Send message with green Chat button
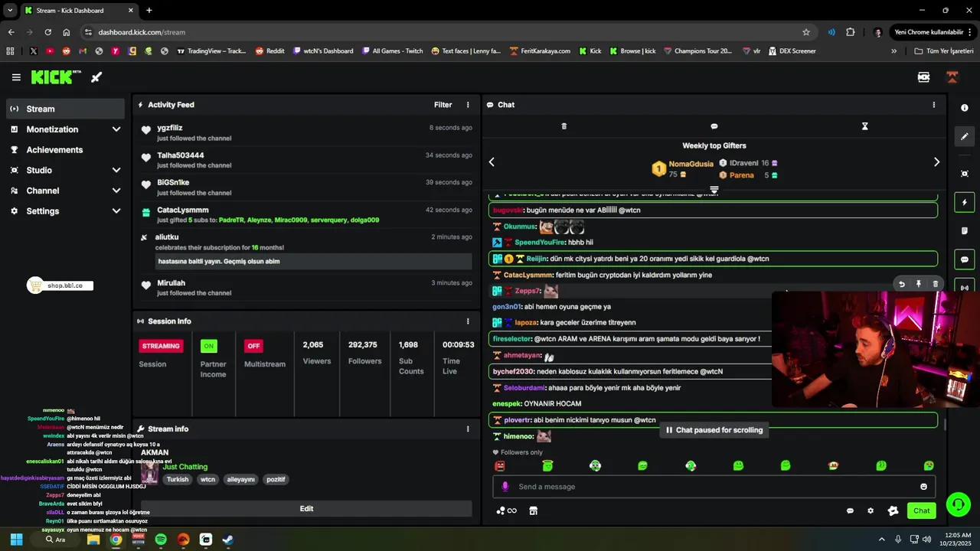Image resolution: width=980 pixels, height=551 pixels. [921, 510]
